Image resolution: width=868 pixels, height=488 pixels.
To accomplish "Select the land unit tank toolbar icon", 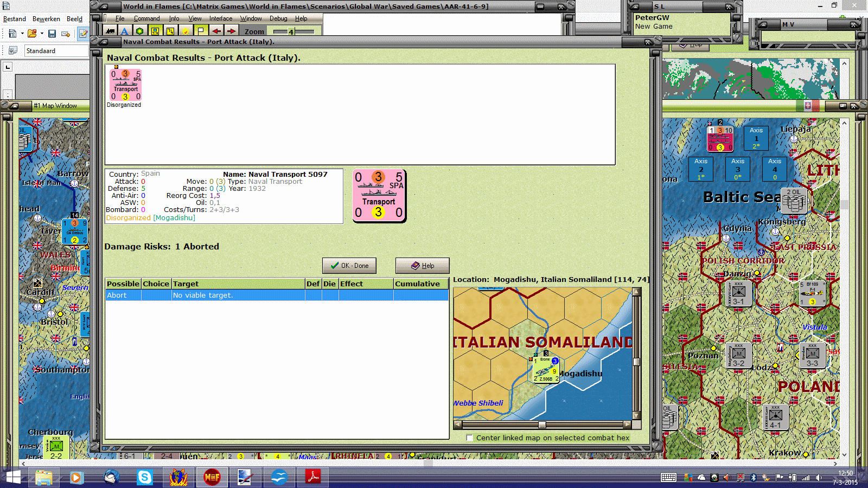I will 110,31.
